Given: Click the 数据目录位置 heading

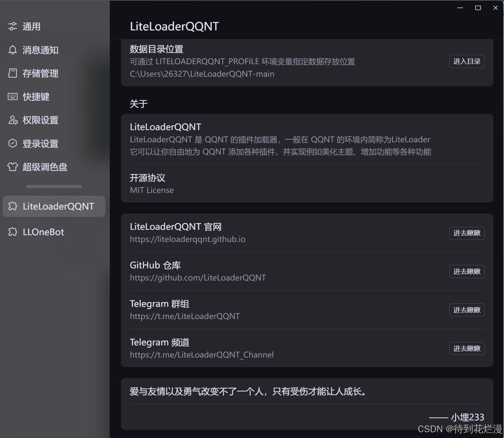Looking at the screenshot, I should pos(156,49).
